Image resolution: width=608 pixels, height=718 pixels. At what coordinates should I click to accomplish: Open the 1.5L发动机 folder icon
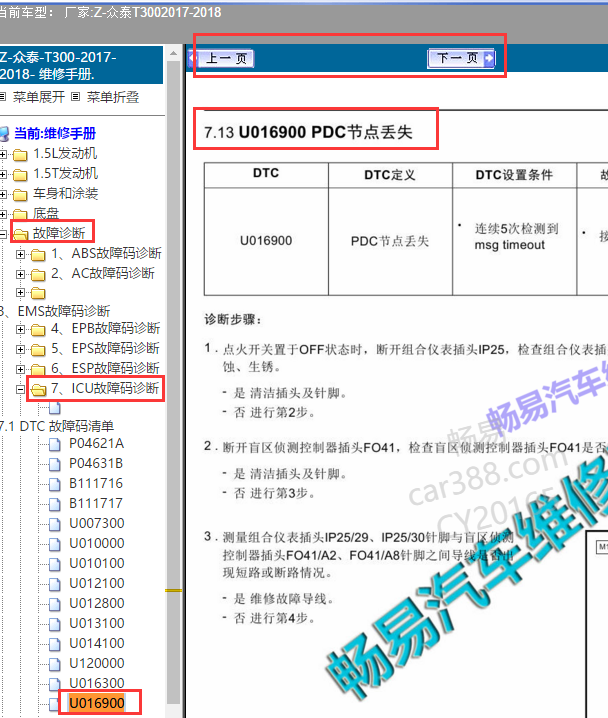click(x=20, y=155)
